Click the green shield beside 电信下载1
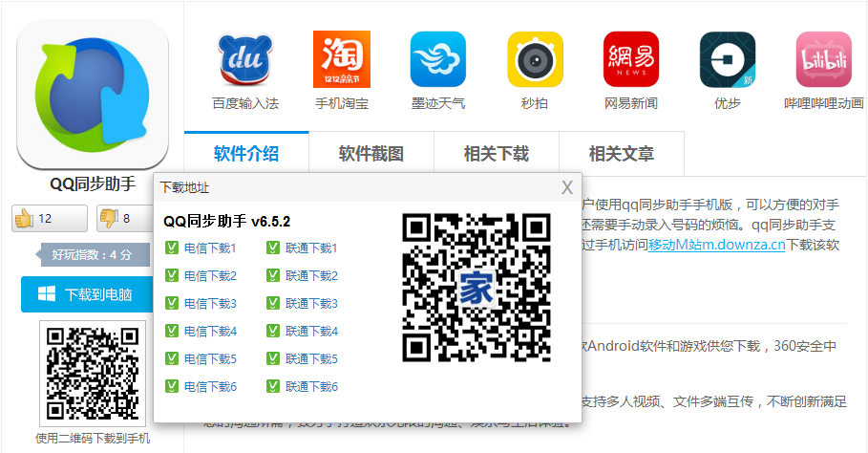The image size is (868, 453). point(172,248)
